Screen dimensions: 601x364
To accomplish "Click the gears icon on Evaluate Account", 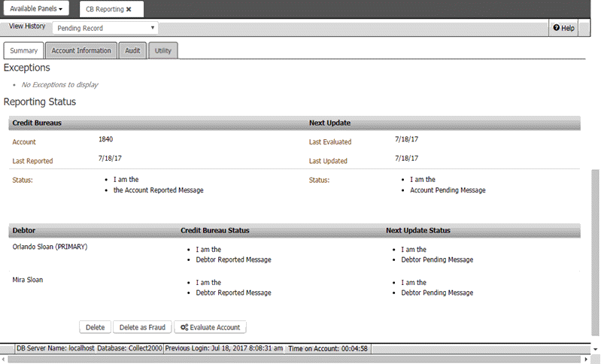I will (183, 327).
